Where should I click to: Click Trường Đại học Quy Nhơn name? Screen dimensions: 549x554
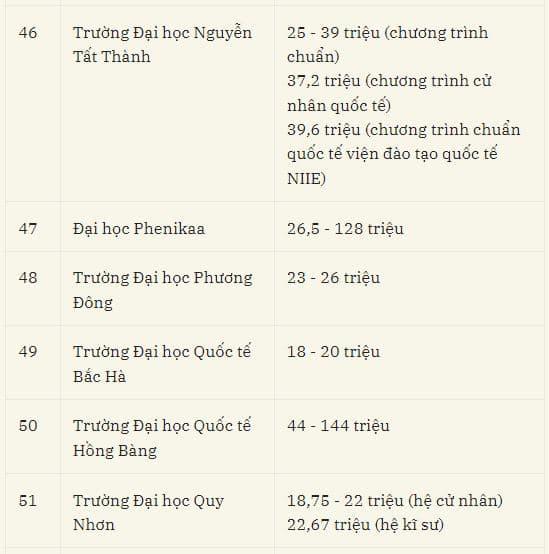point(148,513)
